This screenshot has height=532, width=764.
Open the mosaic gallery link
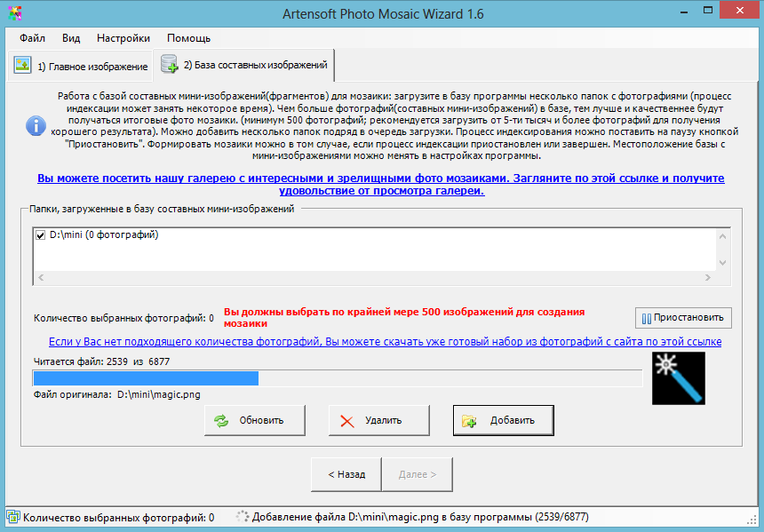click(x=381, y=185)
